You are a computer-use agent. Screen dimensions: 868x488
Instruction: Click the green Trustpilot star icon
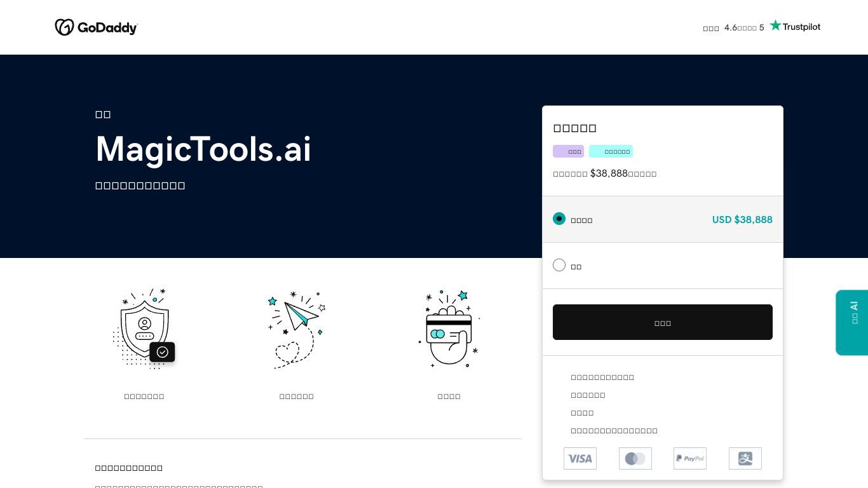pos(775,25)
